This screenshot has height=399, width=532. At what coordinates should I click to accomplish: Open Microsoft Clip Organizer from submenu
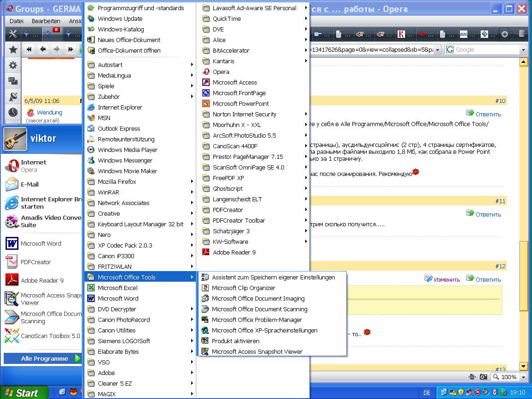(243, 288)
